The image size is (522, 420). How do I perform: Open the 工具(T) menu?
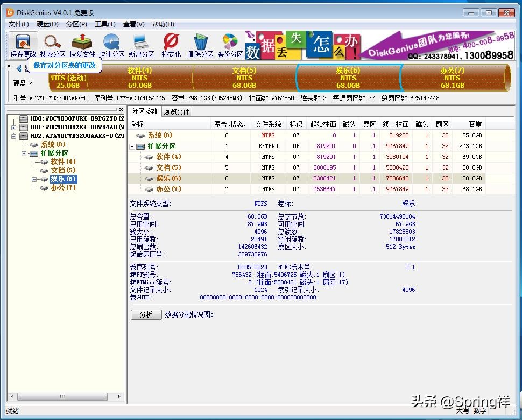105,24
